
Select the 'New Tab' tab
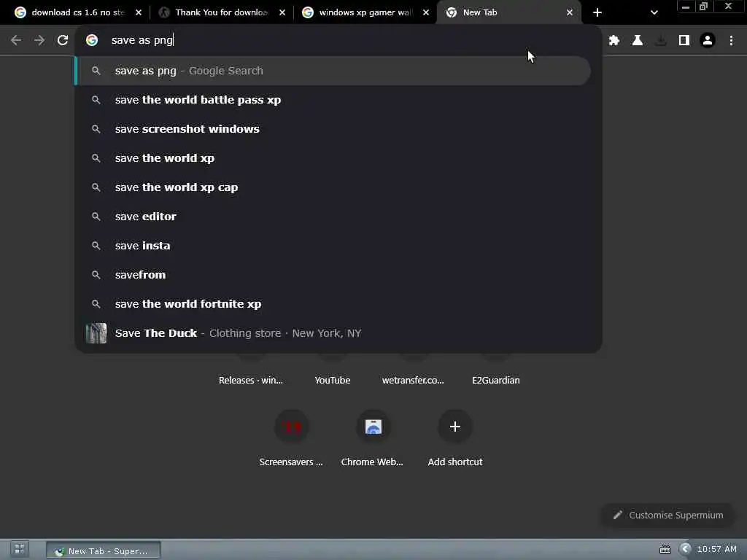tap(508, 12)
